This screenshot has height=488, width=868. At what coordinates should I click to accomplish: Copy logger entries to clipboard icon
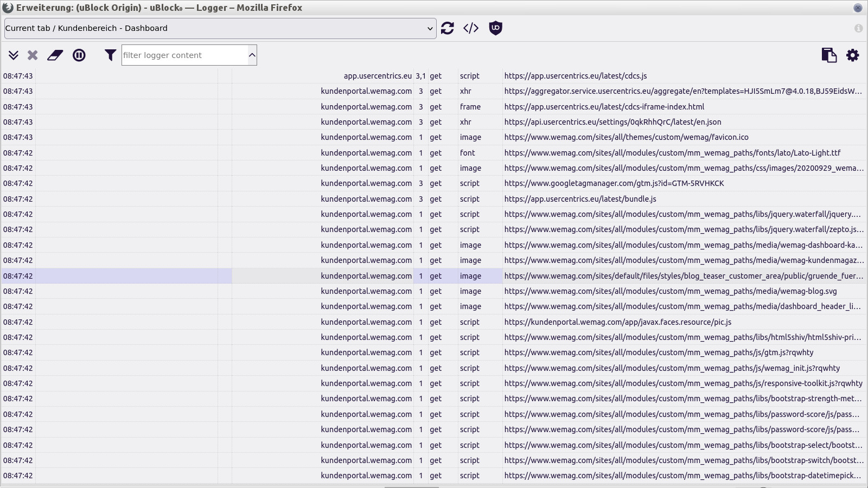coord(829,55)
